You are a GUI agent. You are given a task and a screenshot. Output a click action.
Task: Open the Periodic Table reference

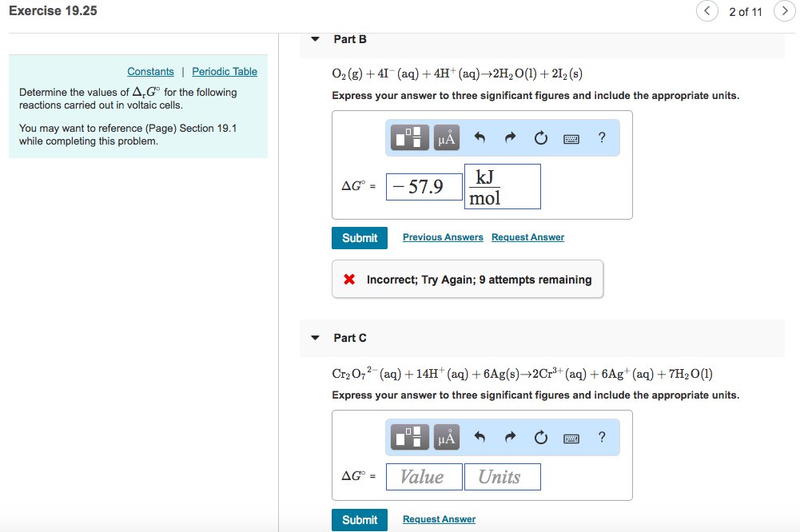coord(224,71)
